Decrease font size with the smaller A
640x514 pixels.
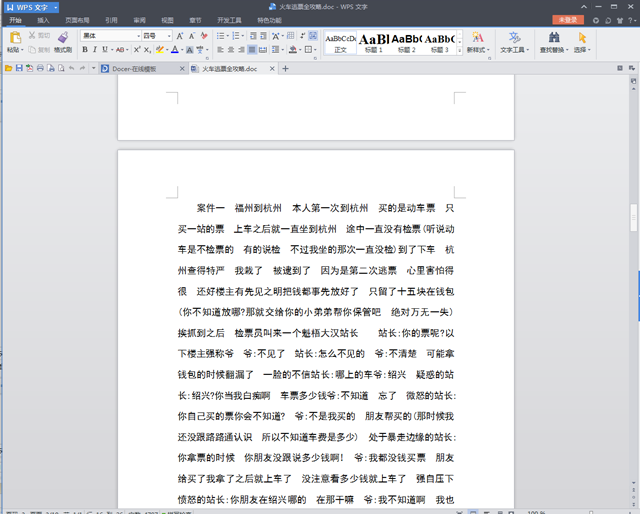point(192,36)
